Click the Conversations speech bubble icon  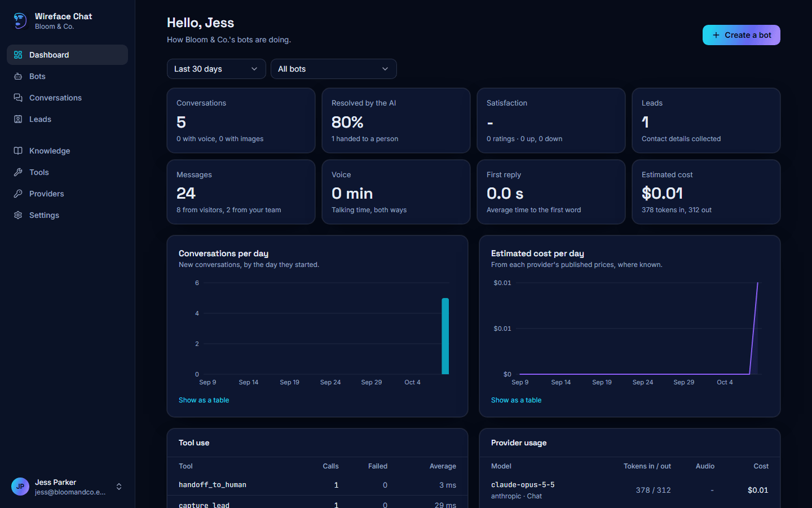(18, 98)
